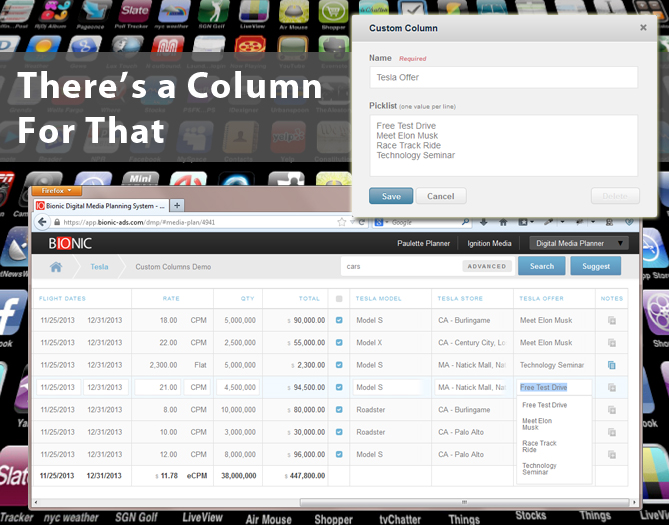
Task: Click the Home icon in breadcrumb
Action: click(57, 267)
